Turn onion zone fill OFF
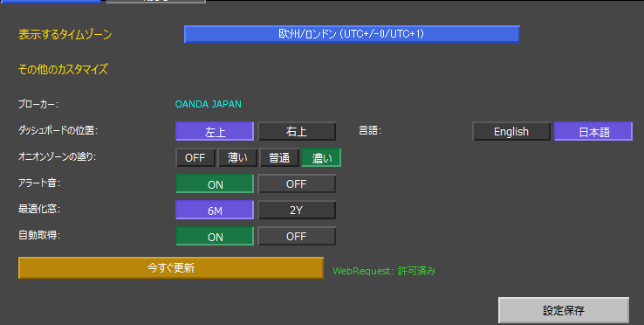 tap(195, 157)
